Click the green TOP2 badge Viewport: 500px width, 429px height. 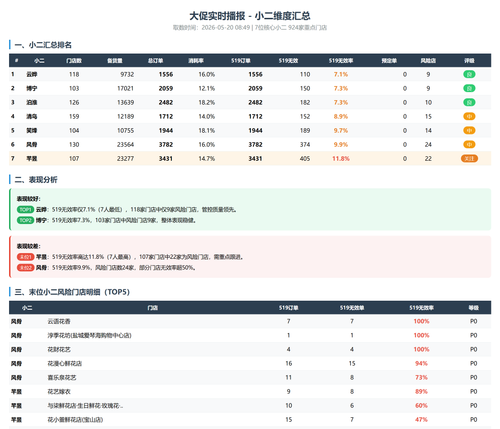point(25,220)
